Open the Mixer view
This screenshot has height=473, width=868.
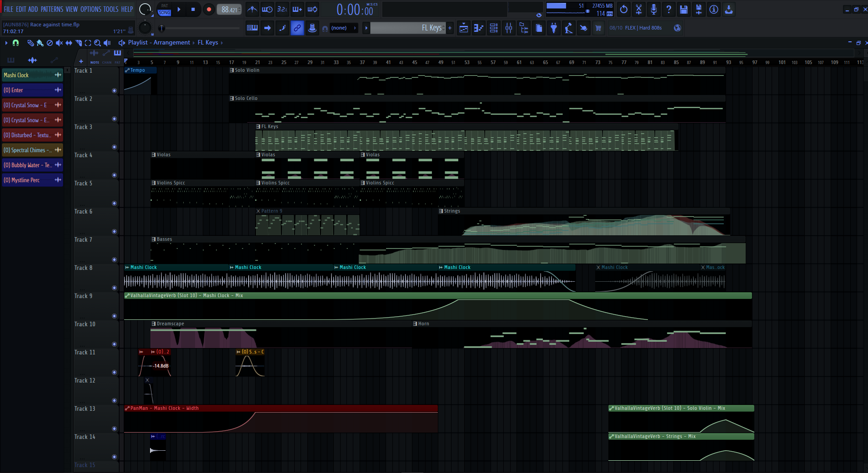[509, 28]
